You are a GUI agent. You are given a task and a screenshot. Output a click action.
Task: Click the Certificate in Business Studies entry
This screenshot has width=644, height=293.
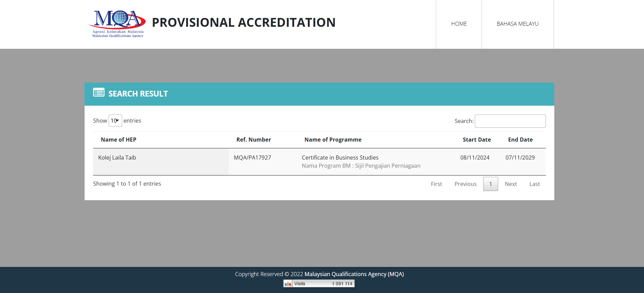(340, 158)
